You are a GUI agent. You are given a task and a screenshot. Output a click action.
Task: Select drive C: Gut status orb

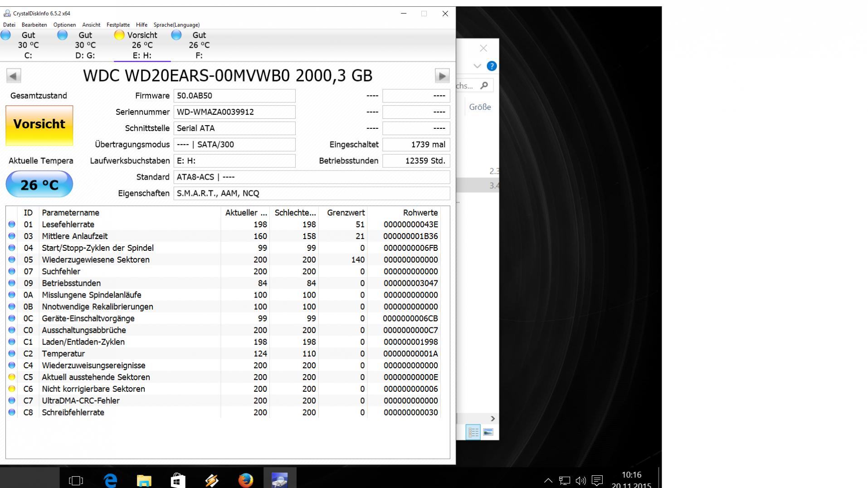(x=6, y=35)
